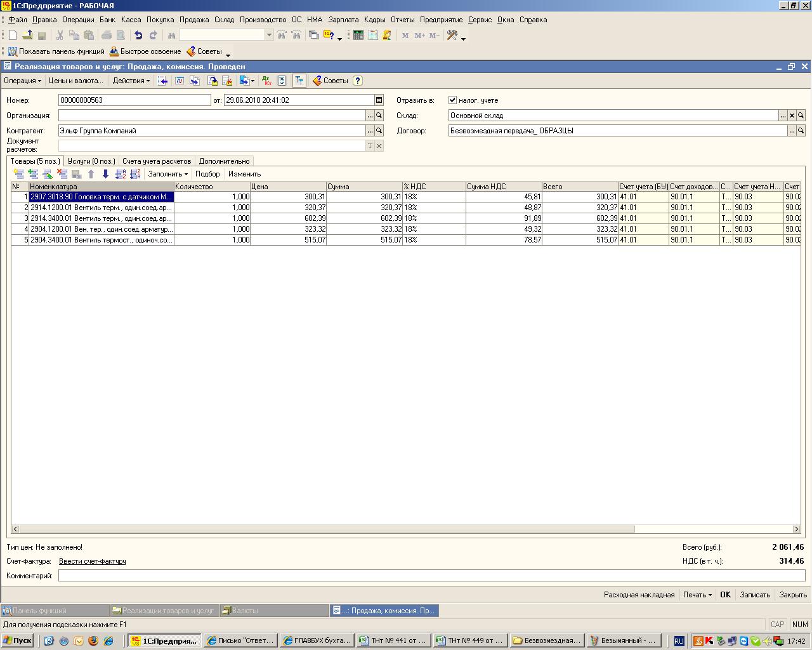This screenshot has width=812, height=650.
Task: Click the Дт/Кт posting result icon
Action: point(267,81)
